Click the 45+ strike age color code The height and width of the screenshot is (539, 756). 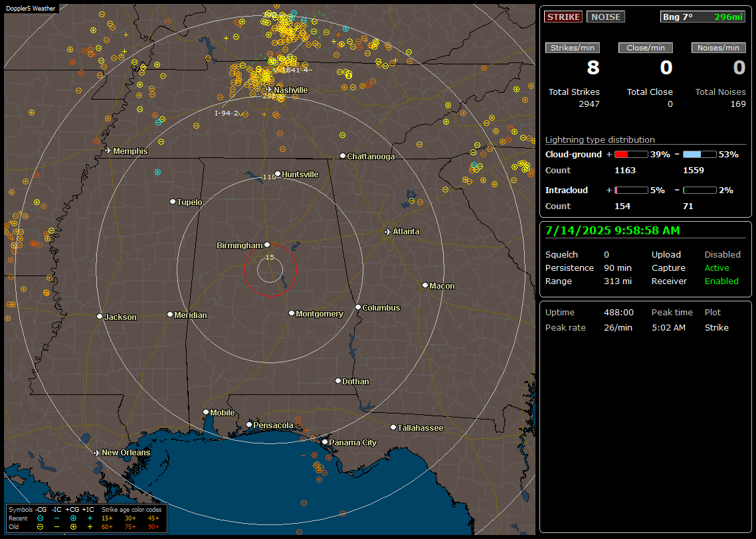click(x=153, y=518)
